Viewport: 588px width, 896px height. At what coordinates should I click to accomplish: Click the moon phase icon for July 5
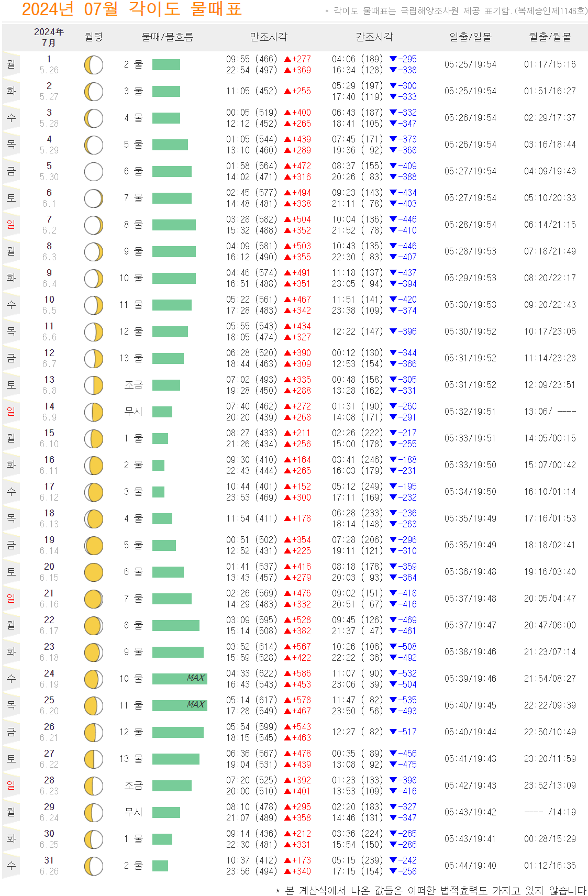coord(94,172)
